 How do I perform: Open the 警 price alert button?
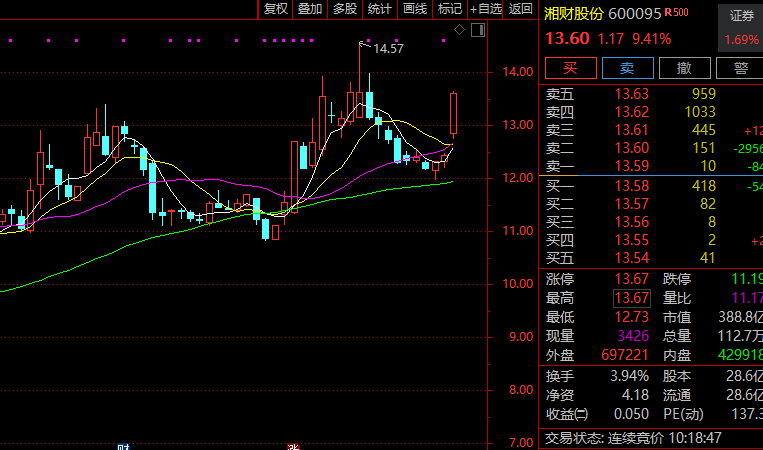(x=741, y=68)
